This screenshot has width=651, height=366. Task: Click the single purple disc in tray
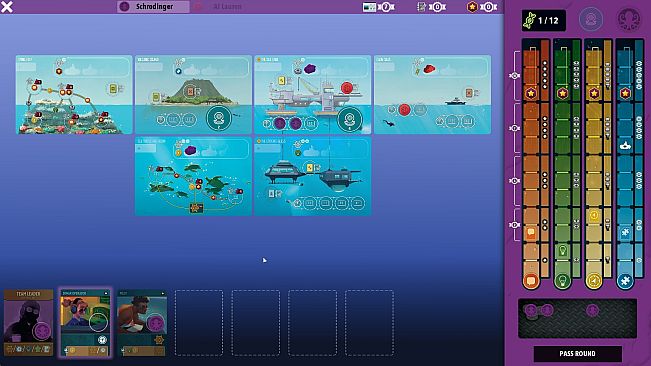pos(592,310)
